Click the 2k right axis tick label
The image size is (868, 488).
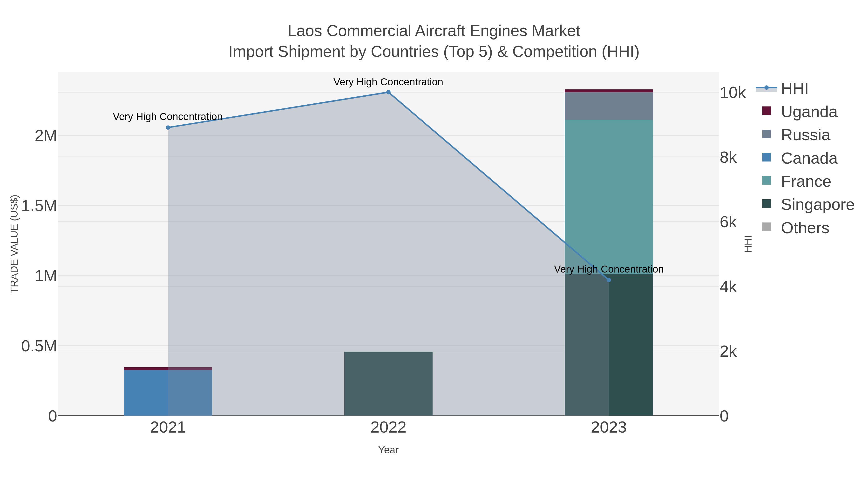point(728,352)
